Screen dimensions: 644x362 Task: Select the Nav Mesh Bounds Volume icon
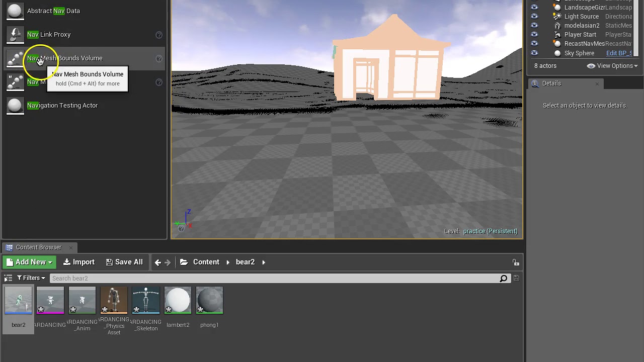(x=15, y=58)
